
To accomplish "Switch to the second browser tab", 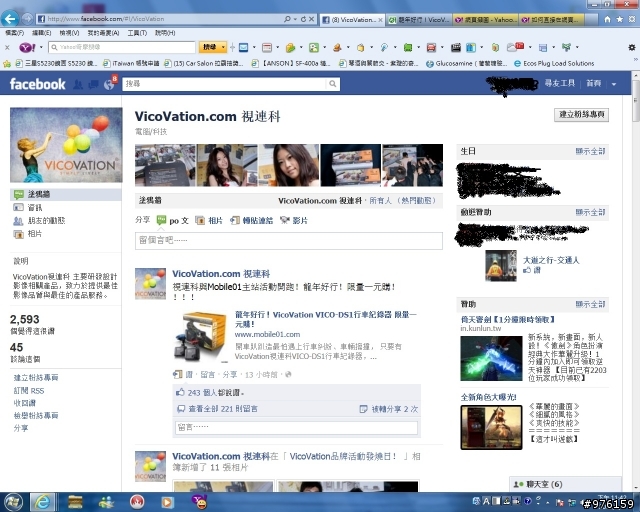I will point(418,20).
